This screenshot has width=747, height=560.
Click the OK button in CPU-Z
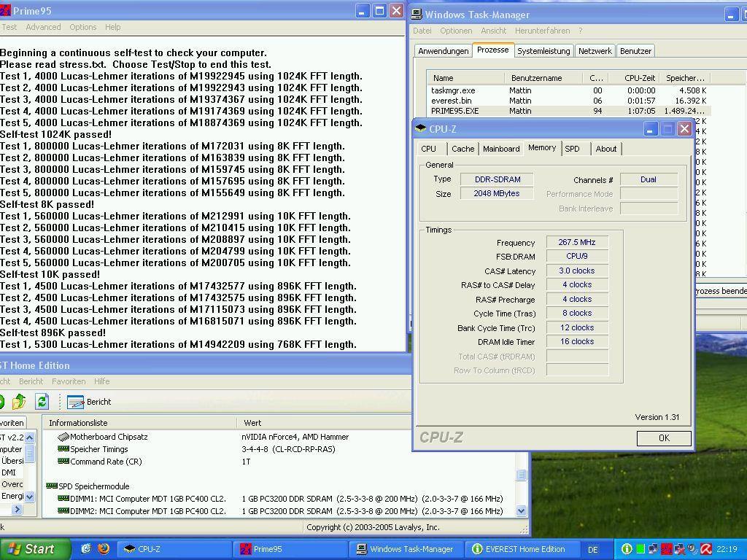click(664, 438)
